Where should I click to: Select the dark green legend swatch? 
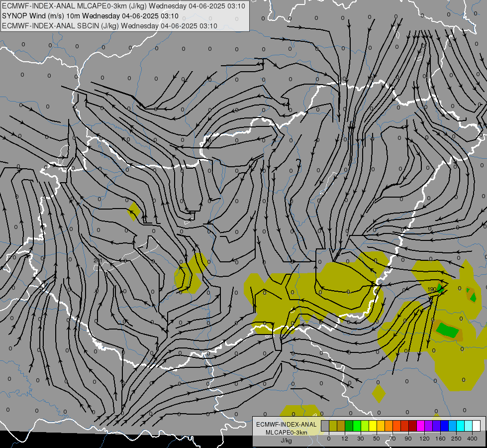349,426
